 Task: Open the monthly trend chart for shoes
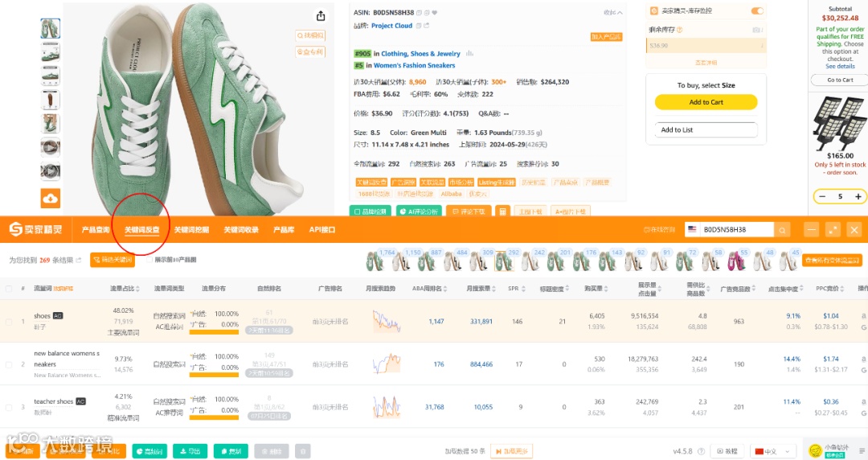click(x=387, y=321)
